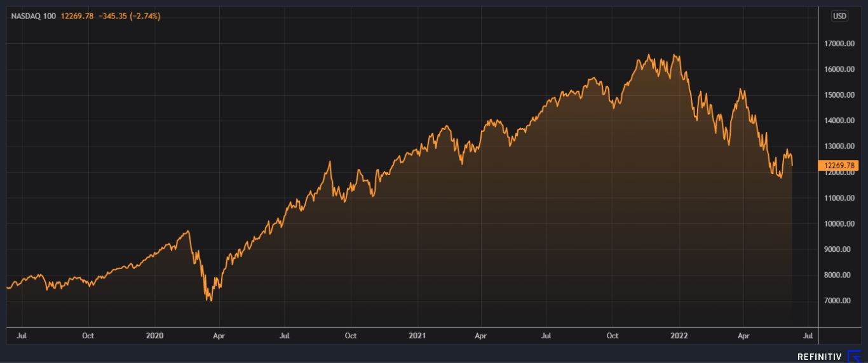Click the NASDAQ 100 symbol label
The width and height of the screenshot is (868, 363).
click(x=34, y=16)
